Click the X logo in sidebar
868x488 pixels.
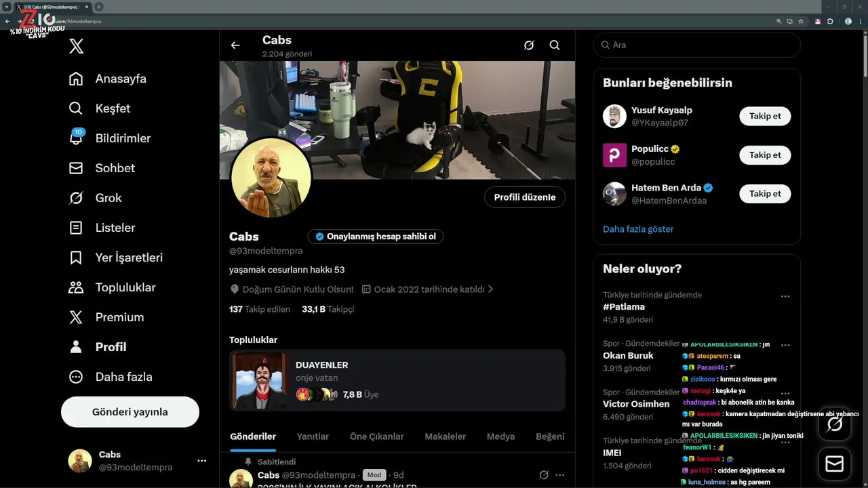pos(77,46)
